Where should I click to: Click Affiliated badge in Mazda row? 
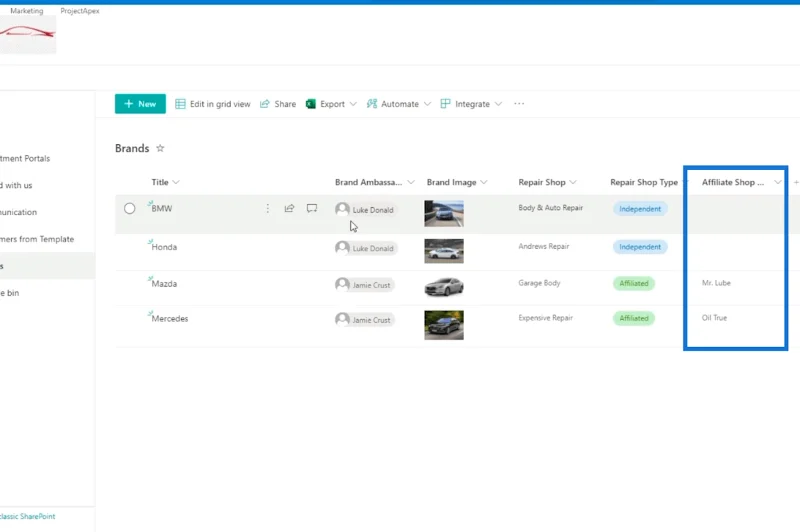tap(634, 284)
